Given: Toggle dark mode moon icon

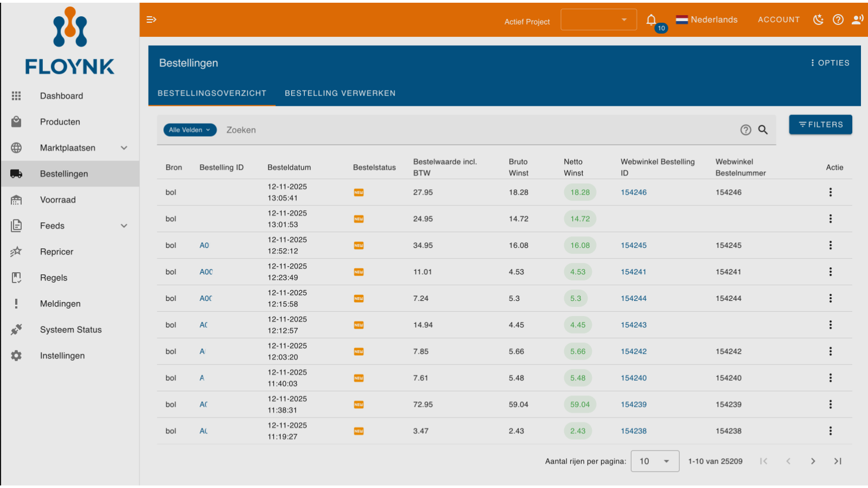Looking at the screenshot, I should 818,20.
